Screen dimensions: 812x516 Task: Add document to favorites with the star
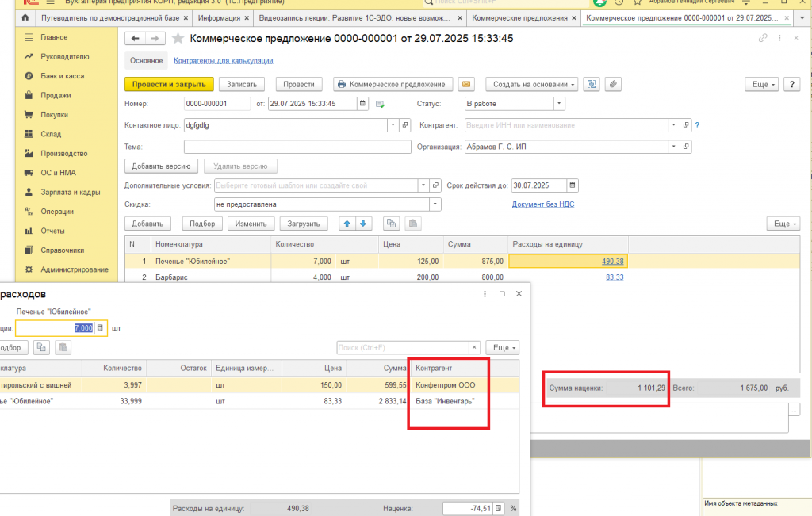[178, 38]
